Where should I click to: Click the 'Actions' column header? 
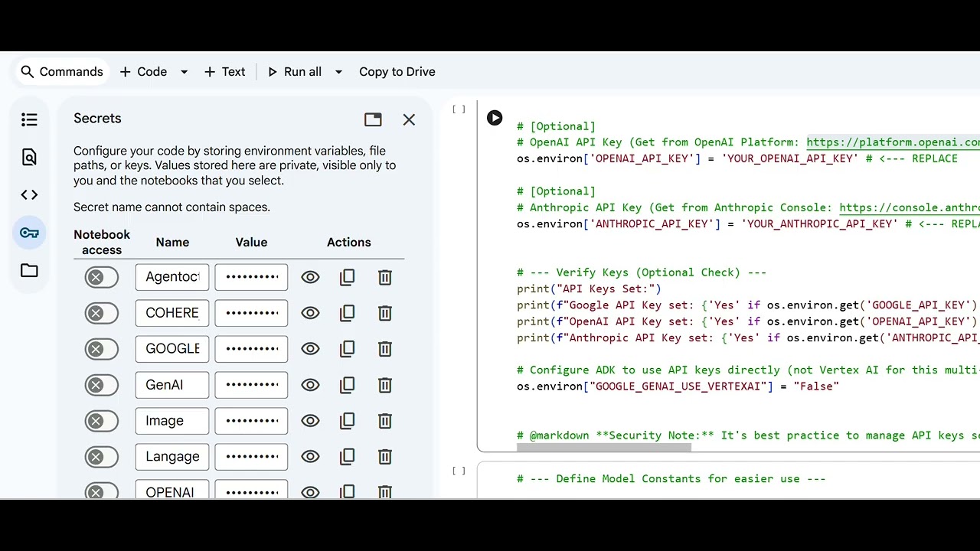click(348, 242)
